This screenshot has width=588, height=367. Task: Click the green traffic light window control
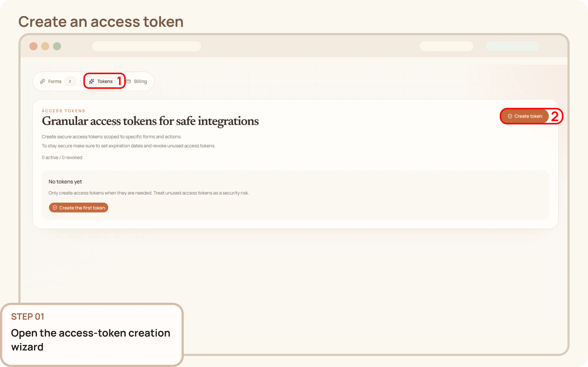pos(57,46)
